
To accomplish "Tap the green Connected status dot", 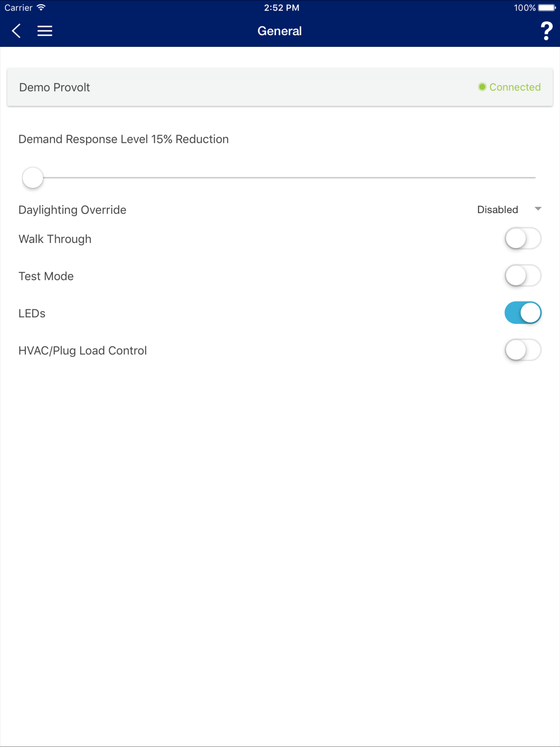I will pos(482,87).
